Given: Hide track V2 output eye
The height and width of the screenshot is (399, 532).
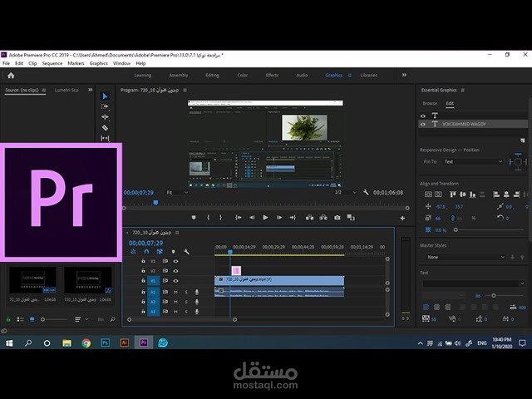Looking at the screenshot, I should click(175, 271).
